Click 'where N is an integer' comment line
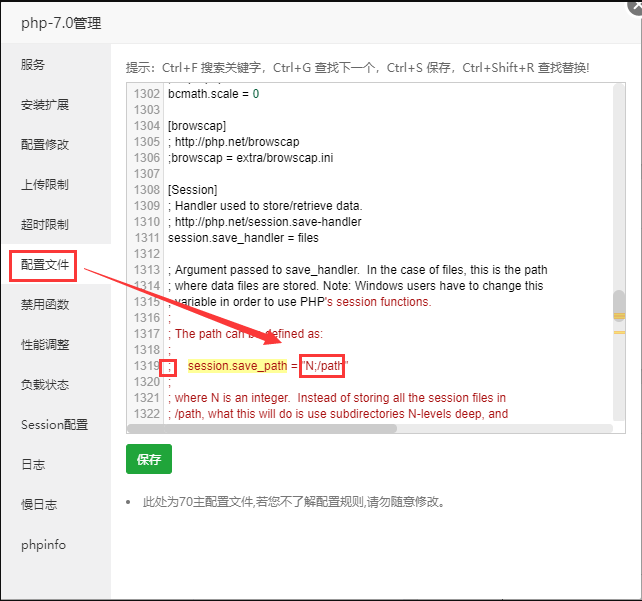 click(337, 398)
